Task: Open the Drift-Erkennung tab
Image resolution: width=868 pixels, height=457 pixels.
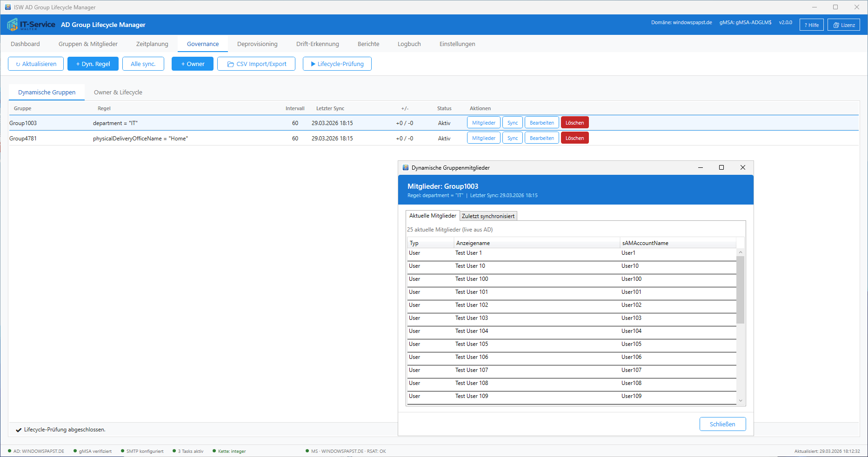Action: pyautogui.click(x=318, y=44)
